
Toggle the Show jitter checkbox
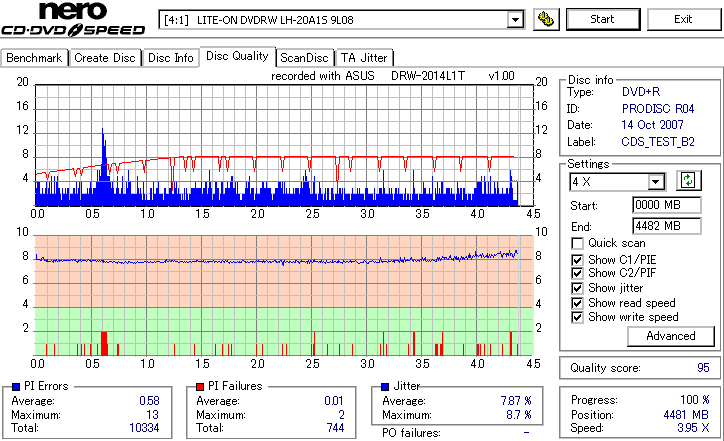(x=577, y=288)
